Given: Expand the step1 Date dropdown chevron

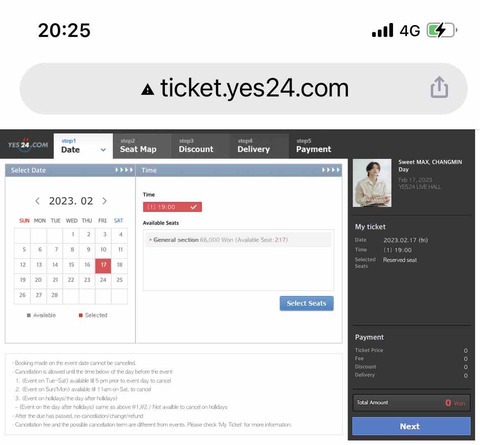Looking at the screenshot, I should point(103,150).
